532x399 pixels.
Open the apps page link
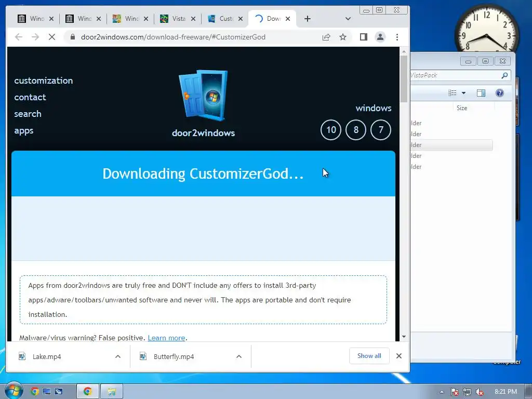24,130
